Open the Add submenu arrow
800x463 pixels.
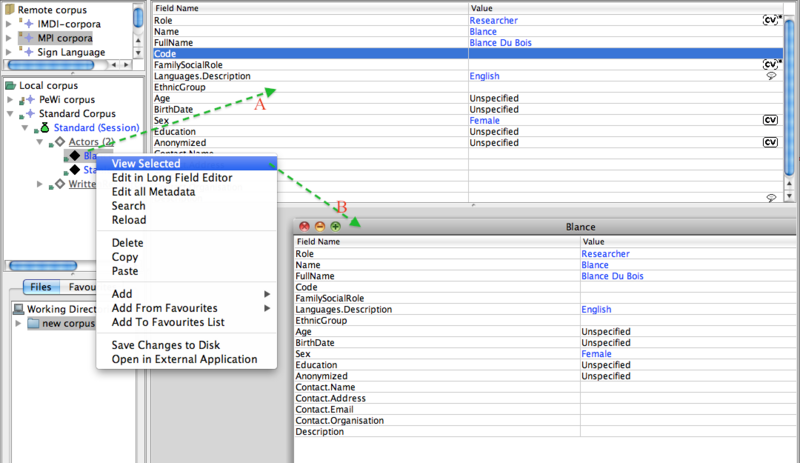(267, 294)
